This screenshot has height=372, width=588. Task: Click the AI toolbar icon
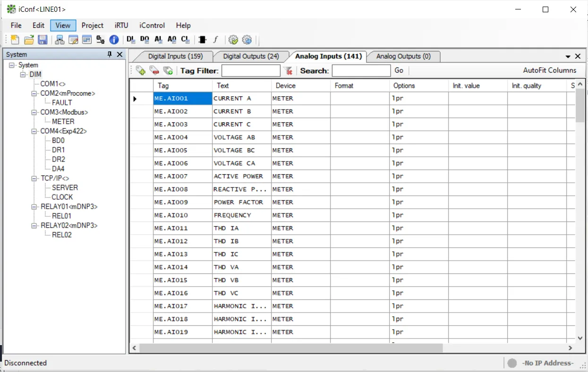[x=158, y=40]
